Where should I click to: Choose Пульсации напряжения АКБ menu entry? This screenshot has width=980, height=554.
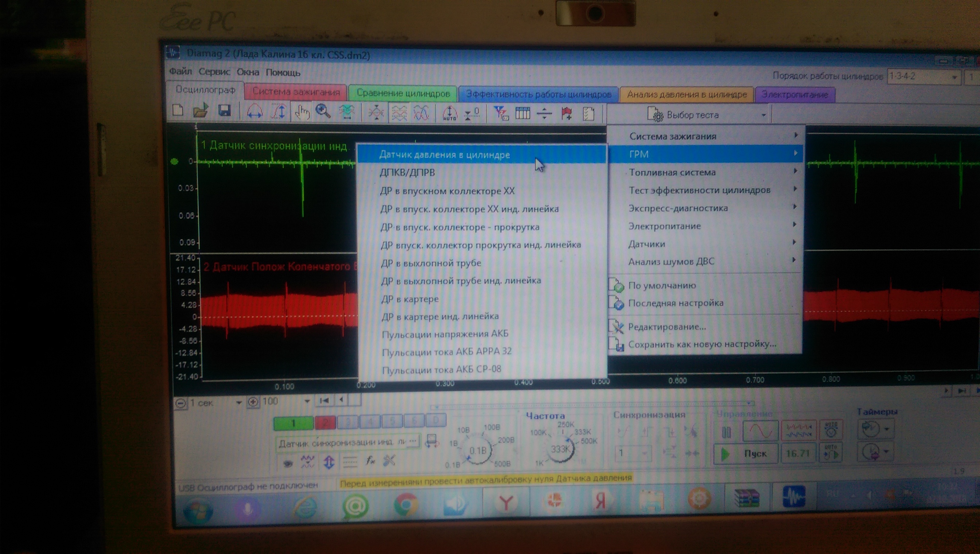click(483, 334)
